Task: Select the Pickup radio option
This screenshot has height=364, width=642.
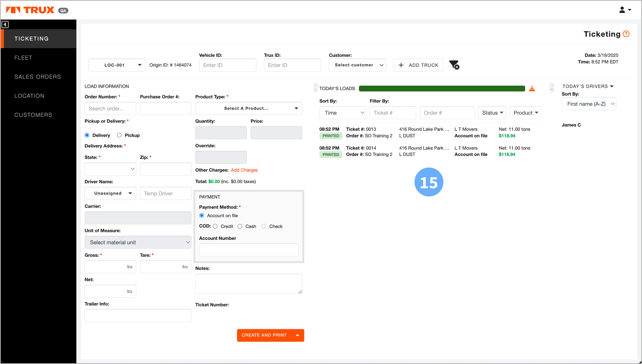Action: click(119, 135)
